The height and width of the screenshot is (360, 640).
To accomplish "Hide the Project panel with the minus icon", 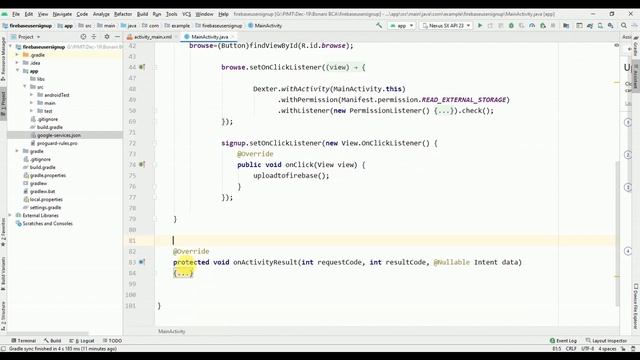I will (117, 37).
